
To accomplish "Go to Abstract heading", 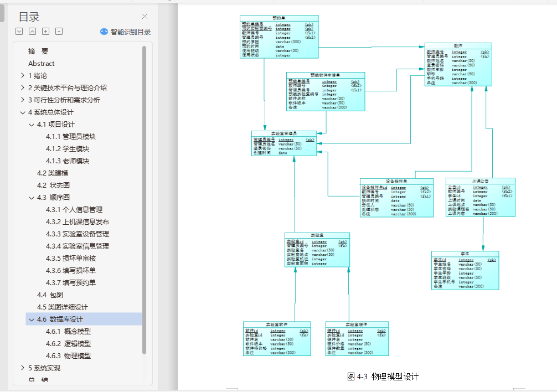I will point(41,63).
